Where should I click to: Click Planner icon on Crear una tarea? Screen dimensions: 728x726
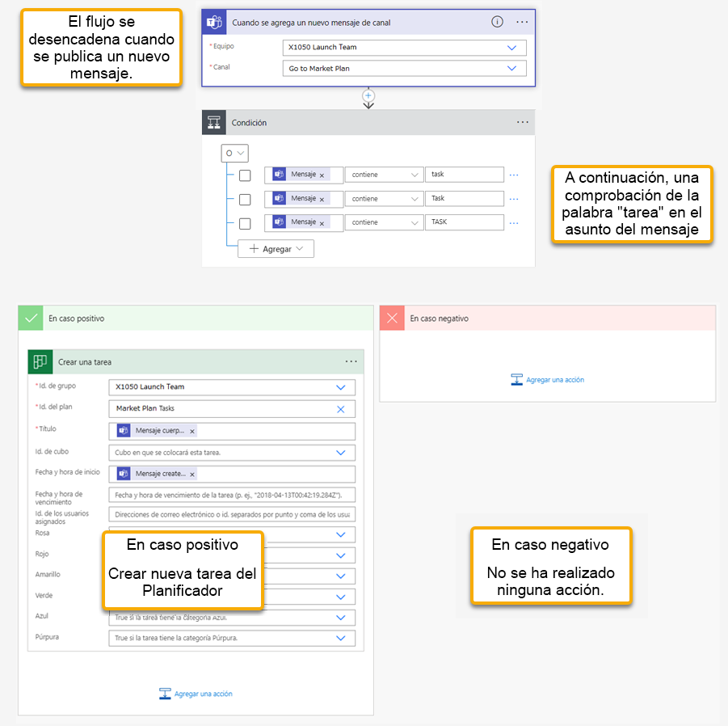click(40, 362)
